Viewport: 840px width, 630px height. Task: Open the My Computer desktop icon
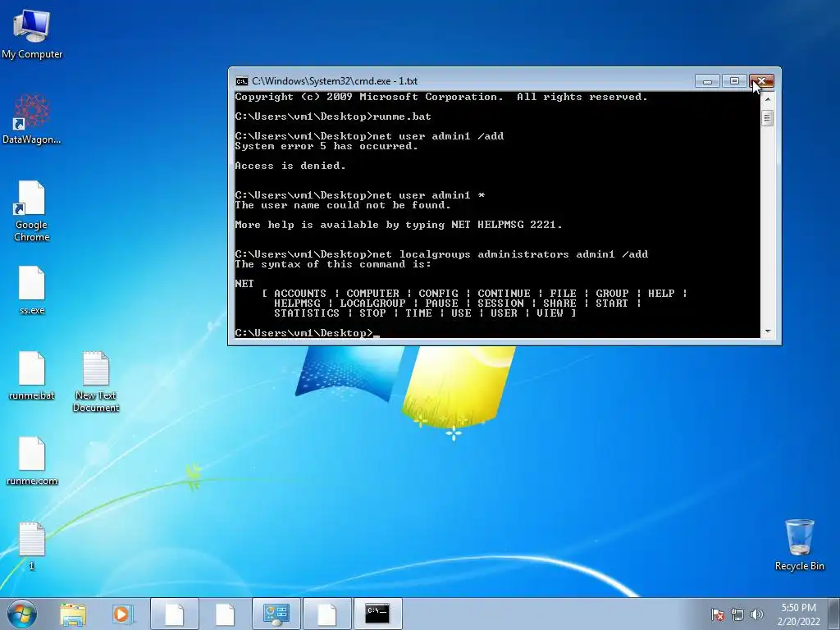pos(32,33)
